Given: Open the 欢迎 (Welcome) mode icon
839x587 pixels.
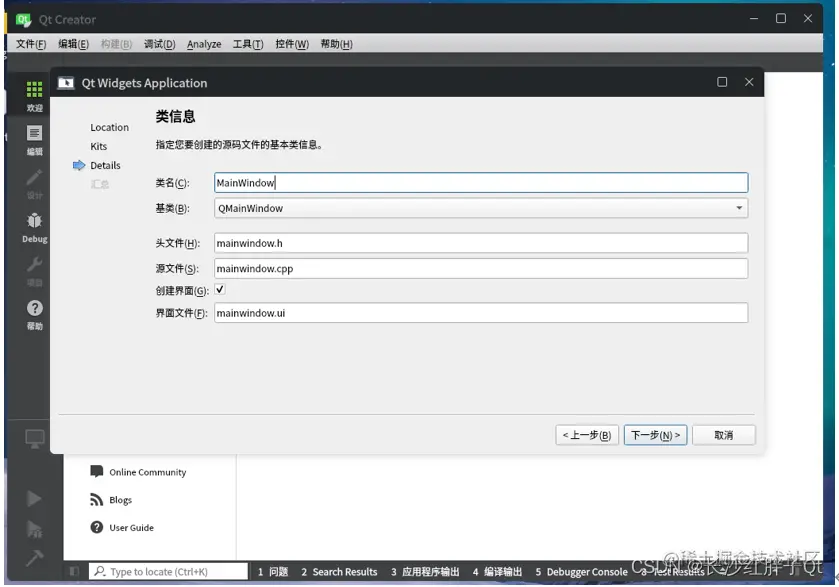Looking at the screenshot, I should [33, 97].
